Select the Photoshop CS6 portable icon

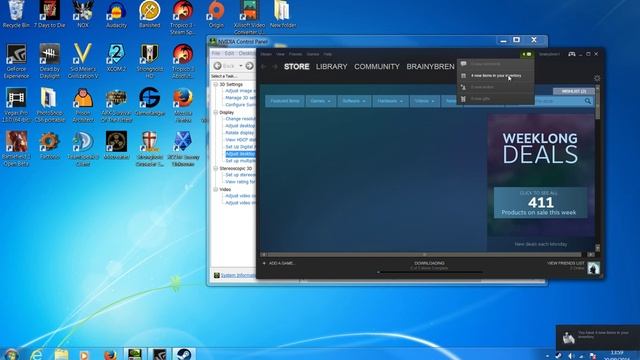click(x=50, y=104)
